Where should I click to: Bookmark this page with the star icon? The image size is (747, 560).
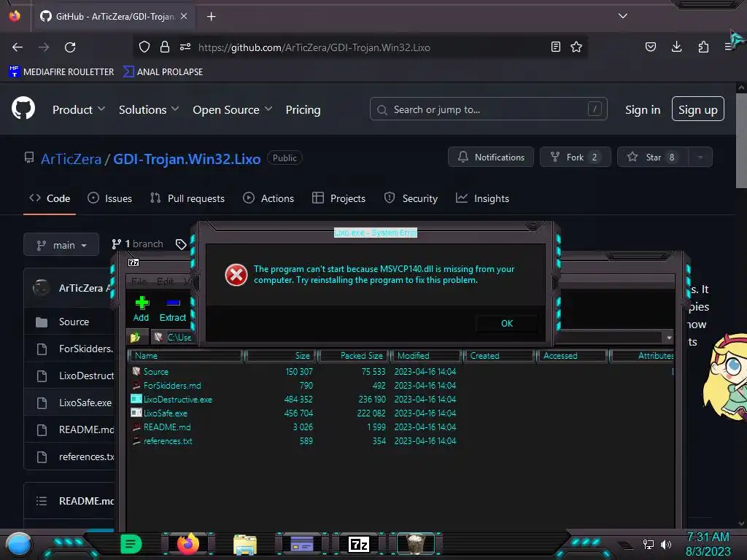coord(576,47)
